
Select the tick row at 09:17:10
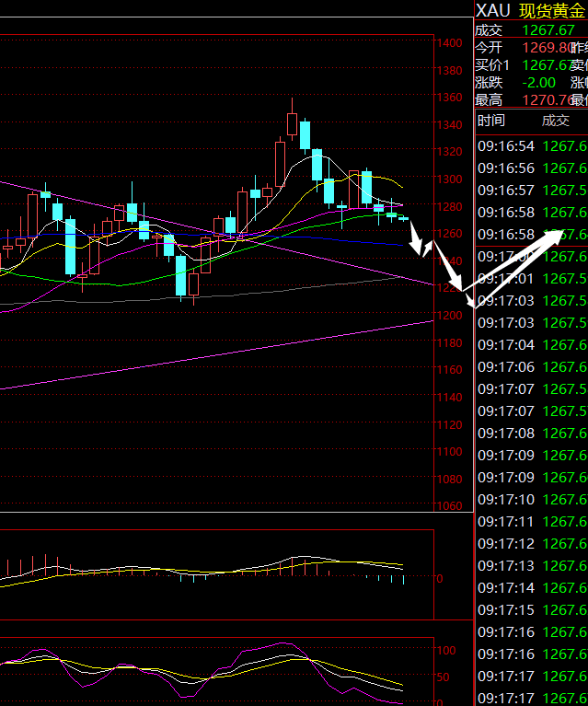531,499
